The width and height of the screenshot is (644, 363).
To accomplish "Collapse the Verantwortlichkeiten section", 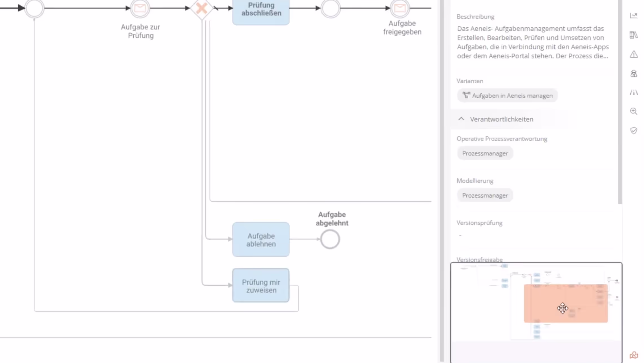I will (x=461, y=119).
